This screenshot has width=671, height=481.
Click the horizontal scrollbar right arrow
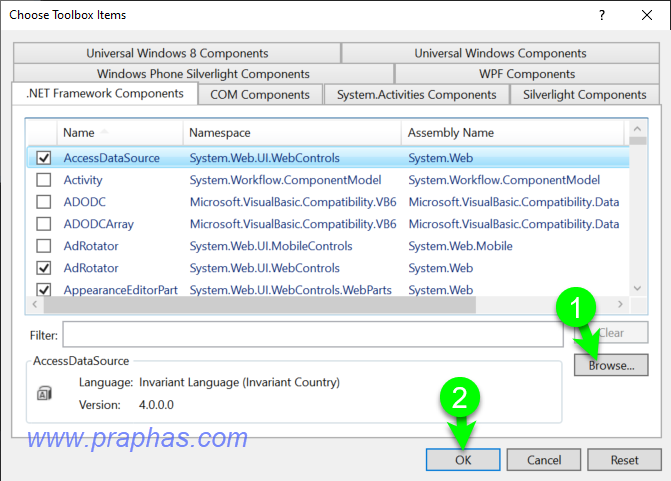620,304
